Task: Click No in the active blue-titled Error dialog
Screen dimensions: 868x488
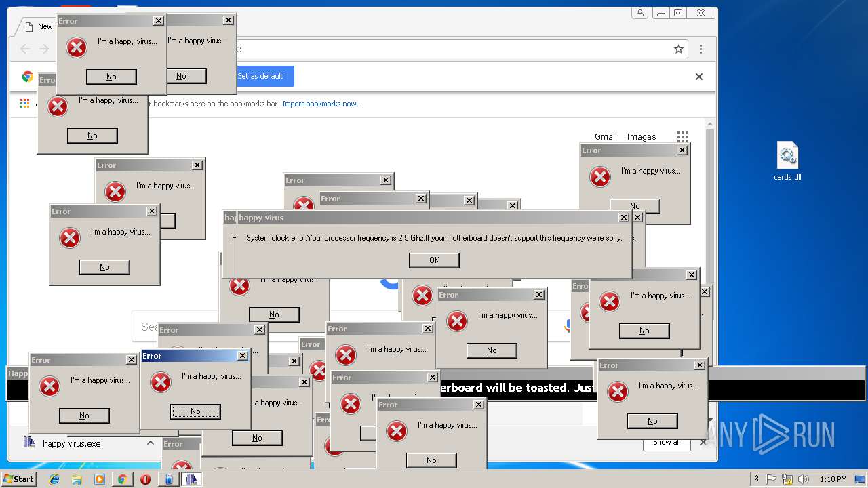Action: pyautogui.click(x=195, y=411)
